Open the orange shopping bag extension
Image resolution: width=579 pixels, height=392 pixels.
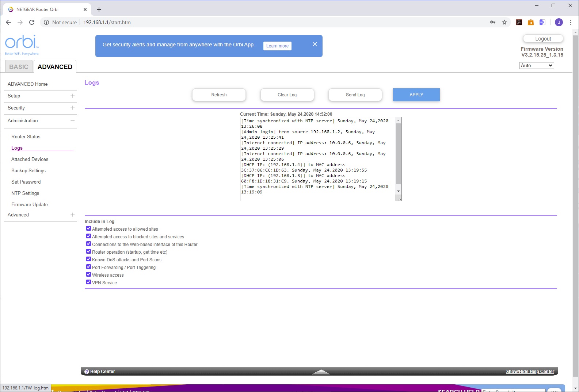pyautogui.click(x=531, y=22)
